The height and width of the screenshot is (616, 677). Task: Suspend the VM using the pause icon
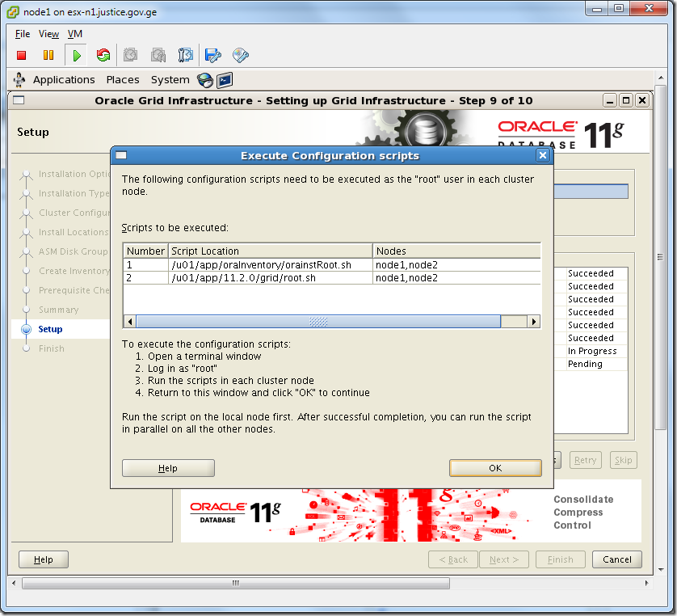[x=49, y=55]
